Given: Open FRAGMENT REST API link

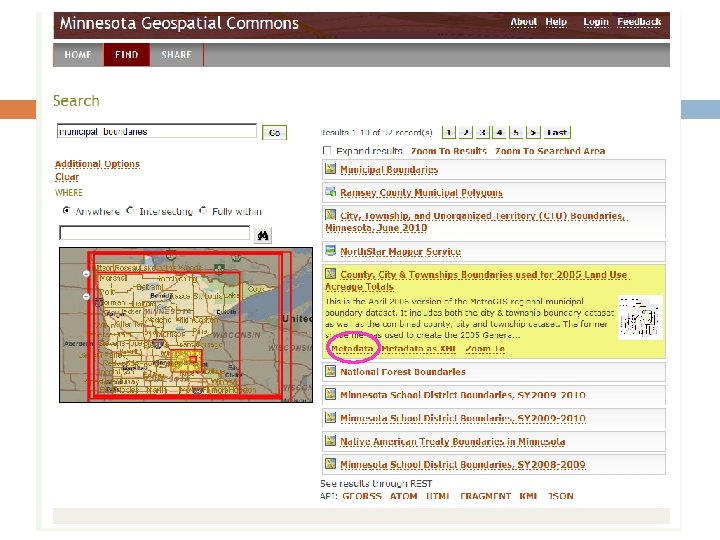Looking at the screenshot, I should pyautogui.click(x=485, y=496).
